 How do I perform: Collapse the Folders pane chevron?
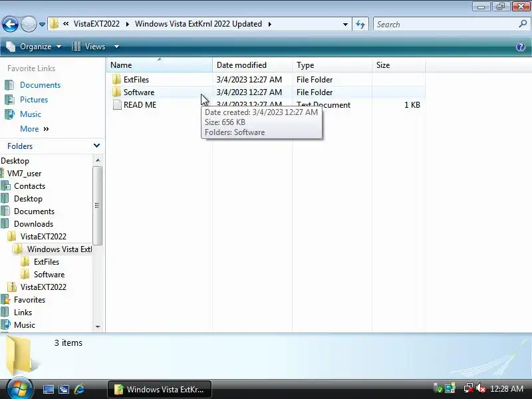pos(96,146)
